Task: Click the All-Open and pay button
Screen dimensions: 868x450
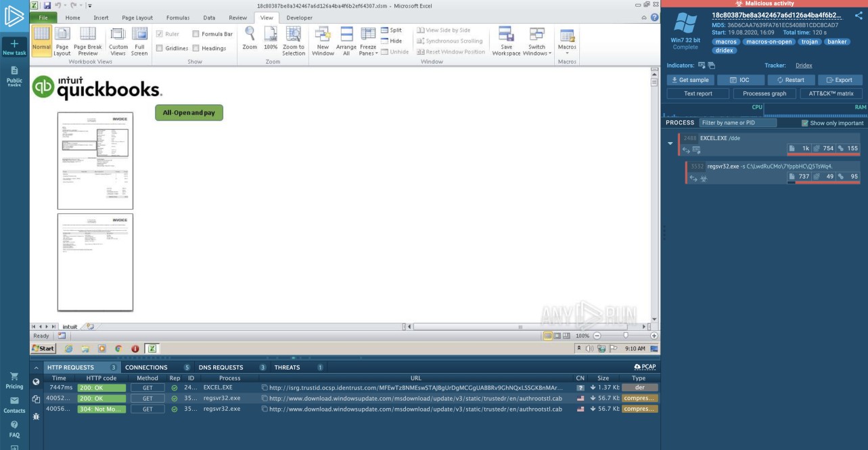Action: pos(189,113)
